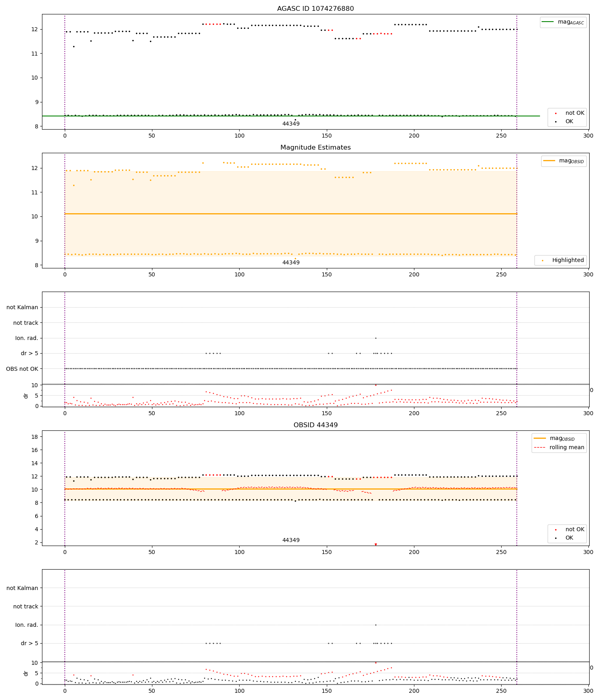Click 'not OK' legend entry in OBSID 44349 plot
Viewport: 600px width, 700px height.
coord(567,530)
